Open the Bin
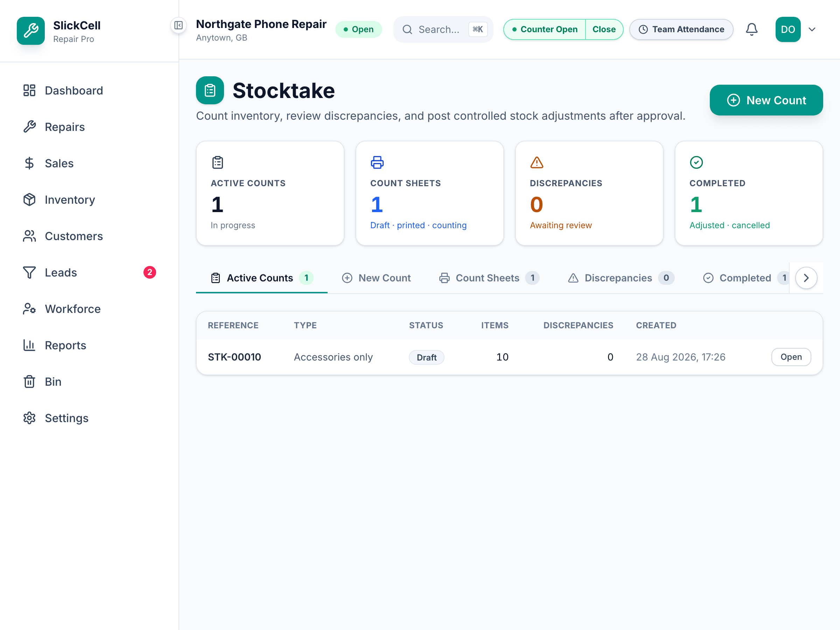 pos(89,381)
